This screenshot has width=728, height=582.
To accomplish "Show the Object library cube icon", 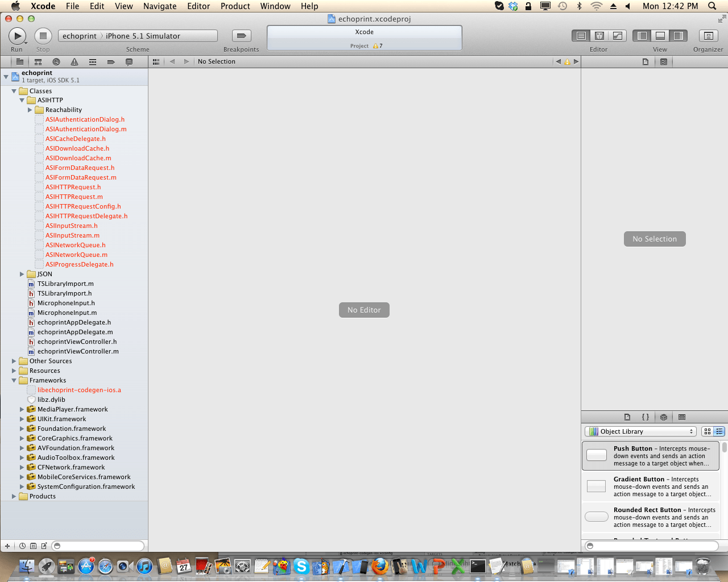I will click(664, 417).
